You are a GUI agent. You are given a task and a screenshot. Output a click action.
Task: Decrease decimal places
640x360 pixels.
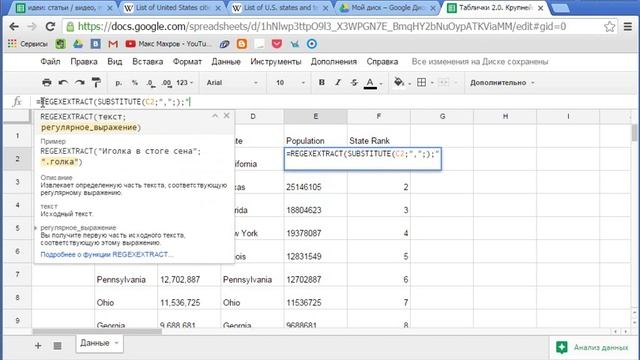click(151, 83)
